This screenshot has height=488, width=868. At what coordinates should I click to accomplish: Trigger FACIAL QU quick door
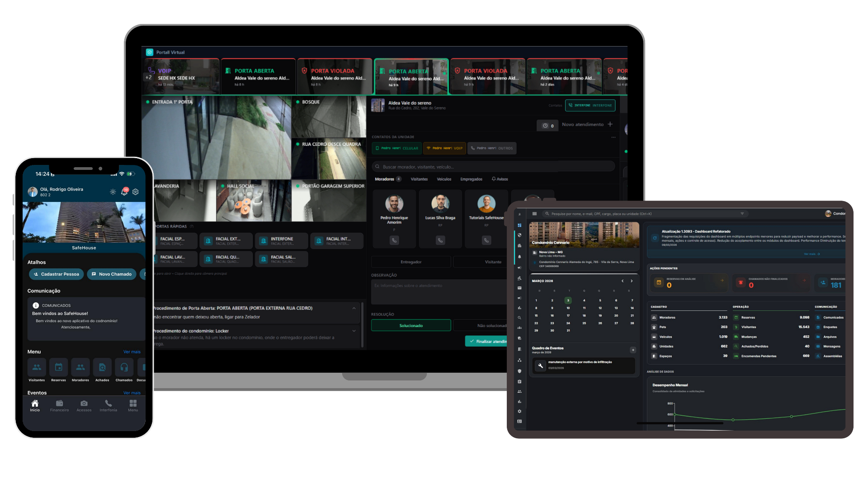pyautogui.click(x=226, y=259)
